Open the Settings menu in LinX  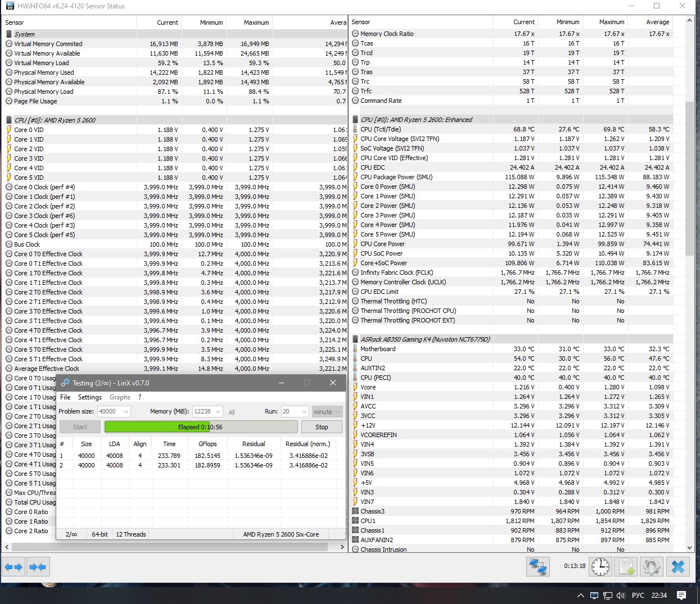pos(90,397)
